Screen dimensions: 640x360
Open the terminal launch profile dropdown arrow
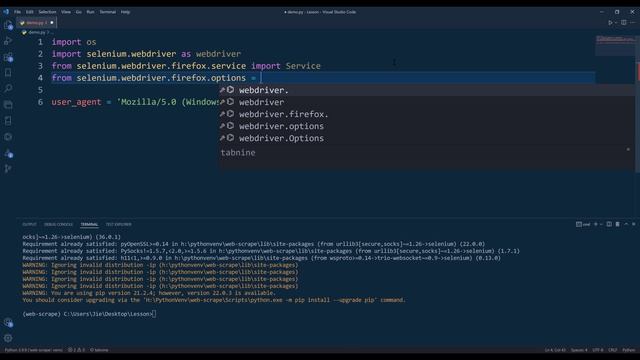[x=601, y=224]
